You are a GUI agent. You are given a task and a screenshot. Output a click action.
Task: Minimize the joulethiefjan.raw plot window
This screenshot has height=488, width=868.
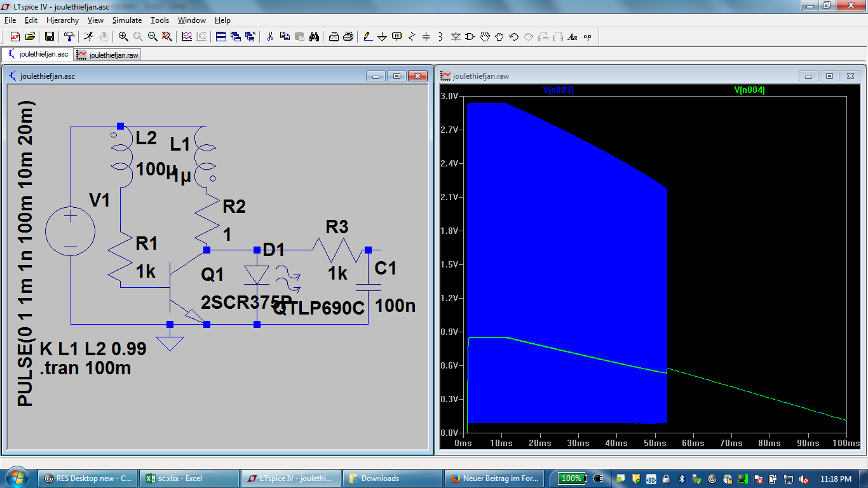click(809, 76)
